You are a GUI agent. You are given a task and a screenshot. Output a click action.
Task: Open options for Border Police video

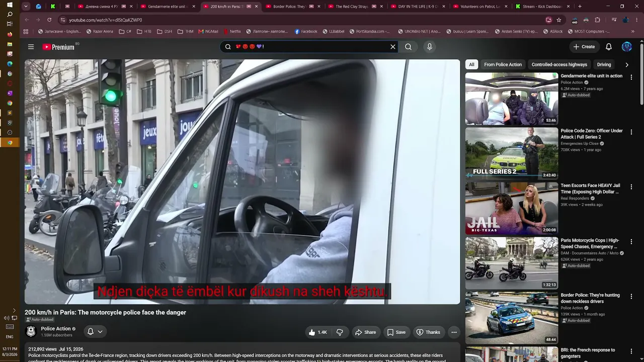pyautogui.click(x=631, y=296)
